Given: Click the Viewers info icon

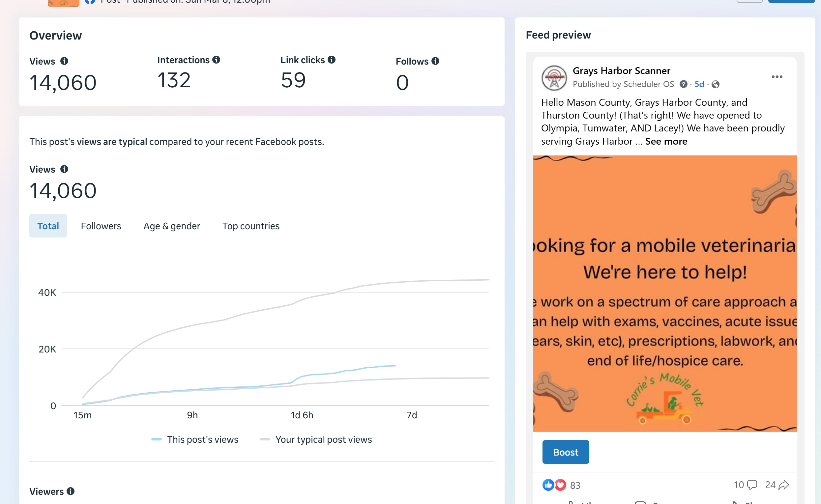Looking at the screenshot, I should click(70, 491).
